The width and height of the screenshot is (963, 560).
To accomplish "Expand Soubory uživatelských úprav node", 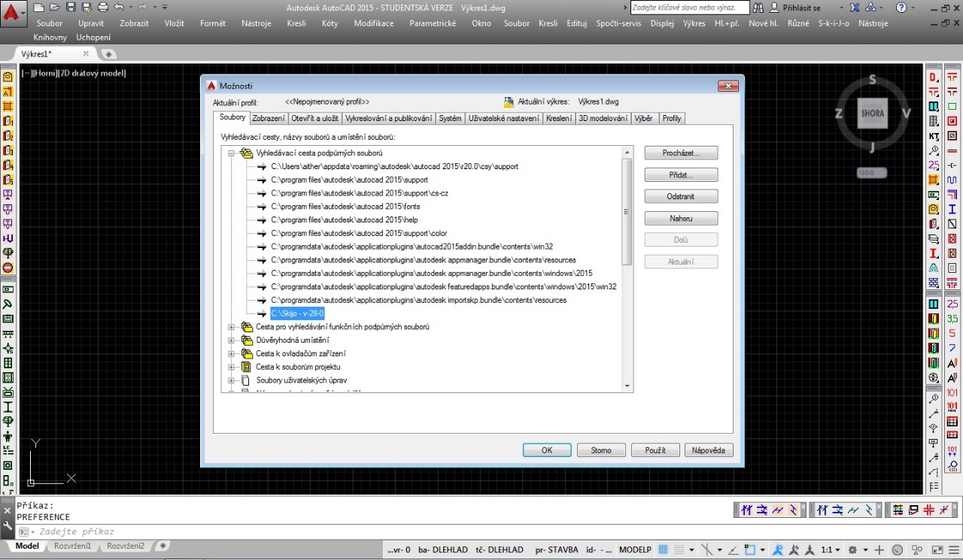I will (232, 380).
